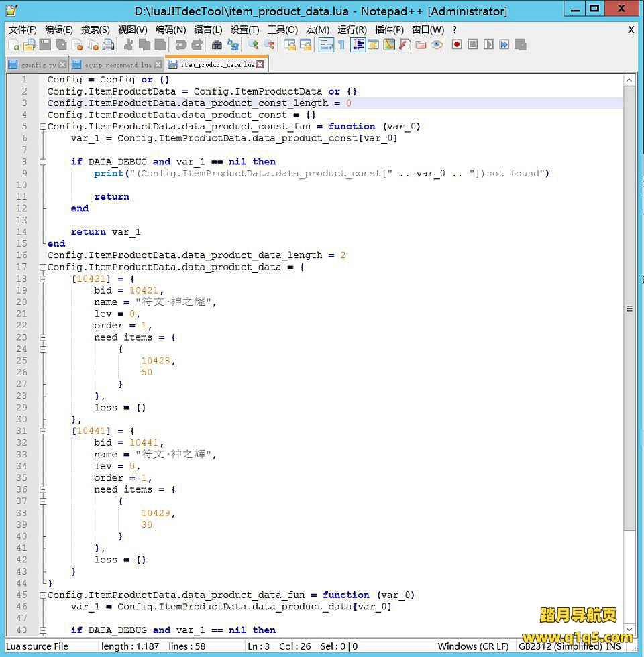Toggle the indent guide button
This screenshot has width=644, height=657.
[358, 45]
